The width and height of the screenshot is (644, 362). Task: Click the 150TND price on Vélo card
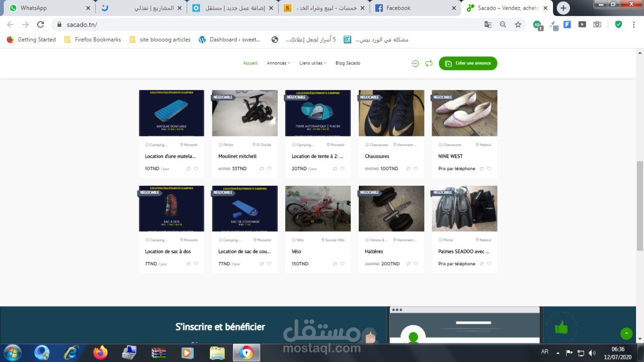pos(300,264)
